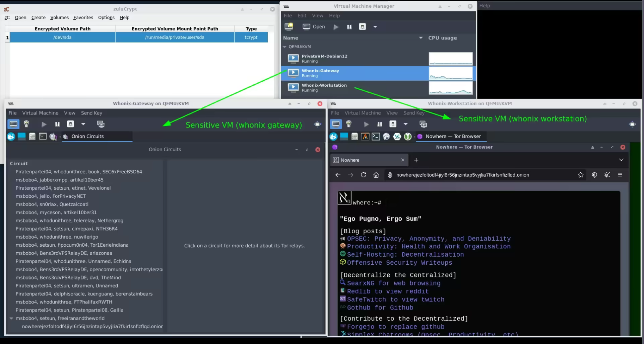Open Tor Browser hamburger application menu
Image resolution: width=644 pixels, height=344 pixels.
620,175
